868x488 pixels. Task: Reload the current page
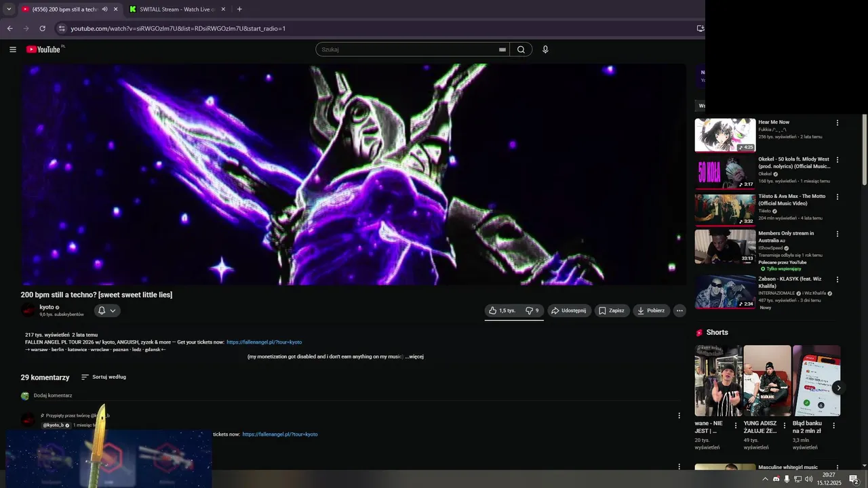(x=42, y=28)
